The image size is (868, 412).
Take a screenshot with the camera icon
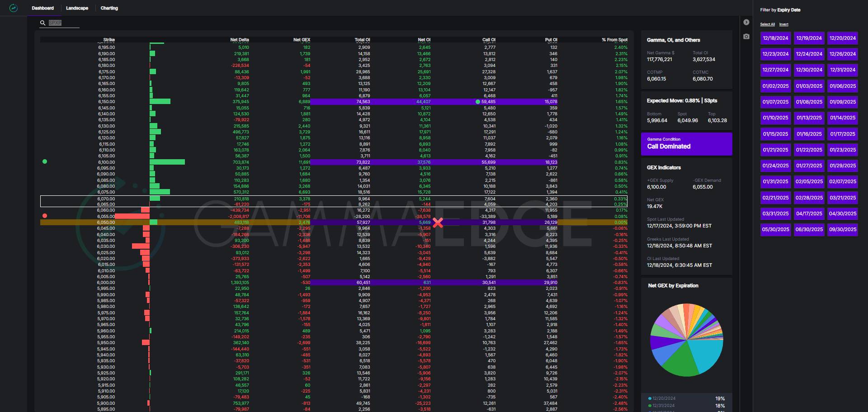click(x=746, y=36)
